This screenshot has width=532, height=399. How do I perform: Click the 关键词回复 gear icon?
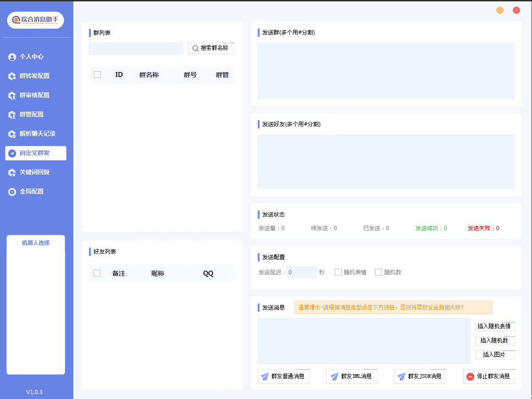click(x=12, y=172)
